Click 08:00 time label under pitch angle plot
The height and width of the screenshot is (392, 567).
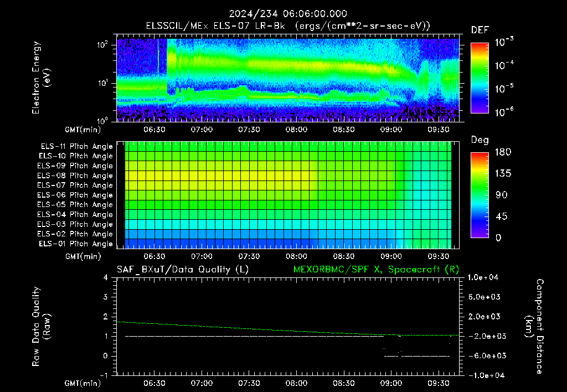[x=297, y=256]
